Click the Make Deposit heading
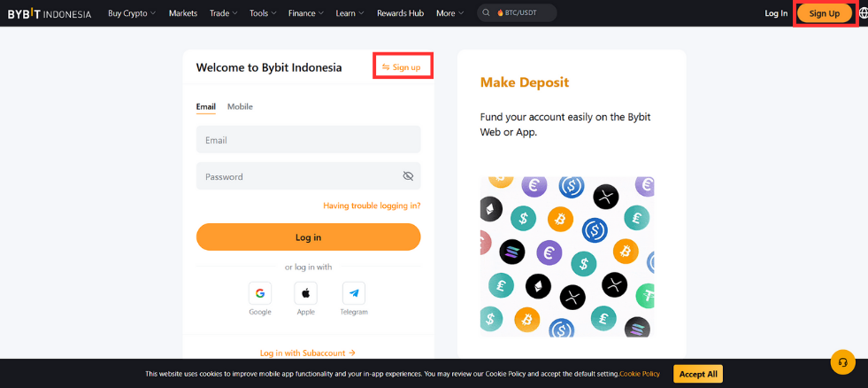 525,82
